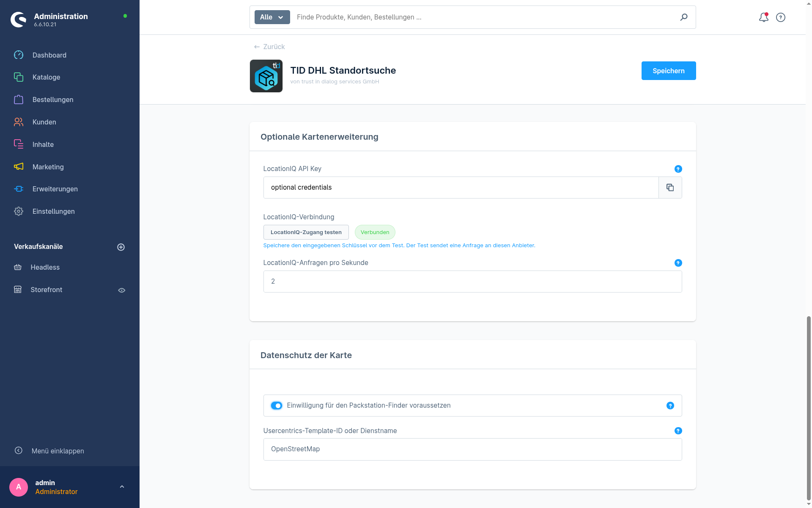812x508 pixels.
Task: Copy the LocationIQ API Key
Action: (x=670, y=188)
